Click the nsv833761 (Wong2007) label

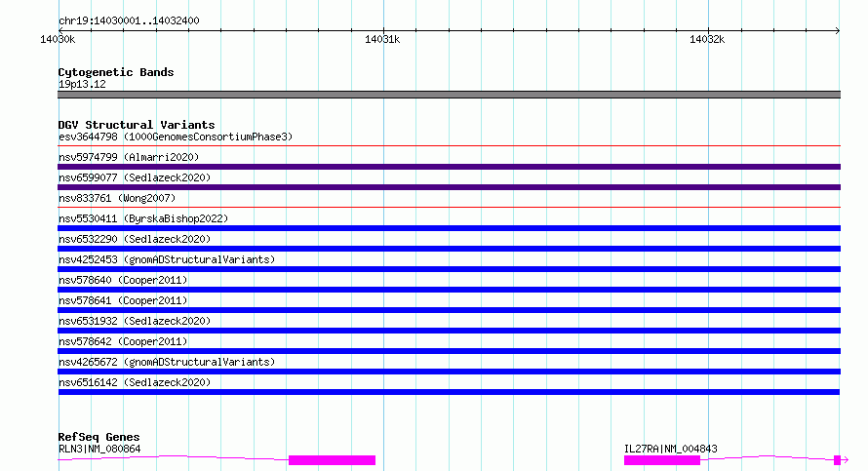point(117,198)
